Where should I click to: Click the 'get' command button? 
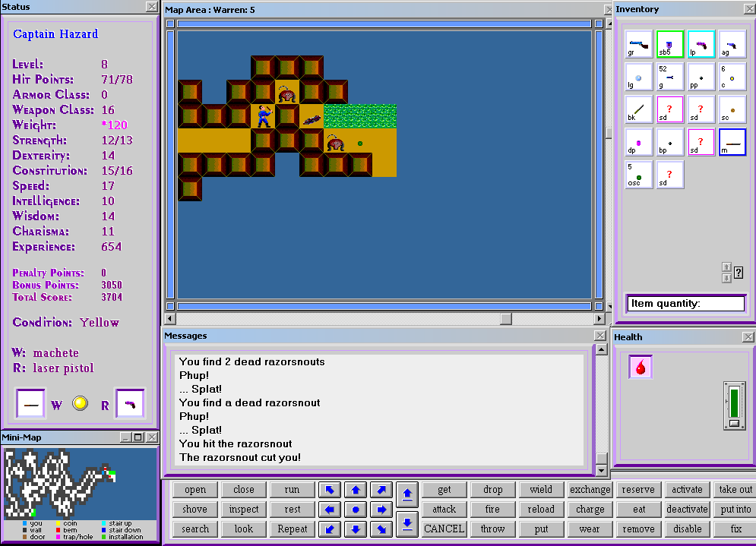click(x=444, y=490)
